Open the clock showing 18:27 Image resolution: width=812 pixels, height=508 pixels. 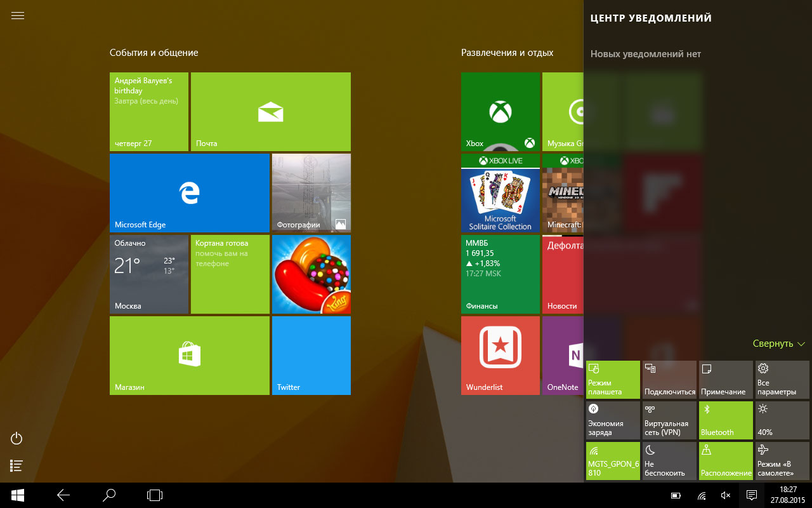coord(788,495)
